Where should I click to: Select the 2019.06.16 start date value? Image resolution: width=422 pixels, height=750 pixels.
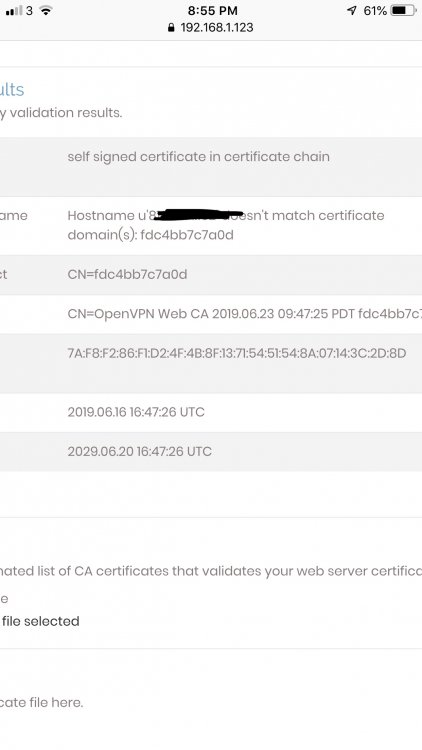pyautogui.click(x=136, y=412)
